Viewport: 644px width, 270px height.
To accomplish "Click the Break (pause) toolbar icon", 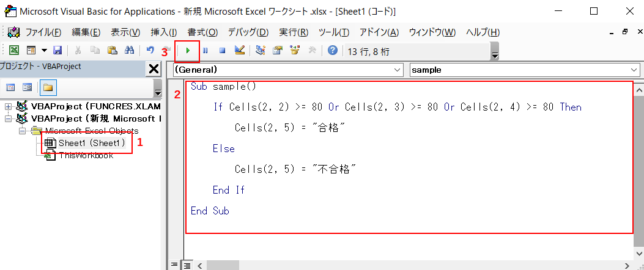I will point(205,51).
